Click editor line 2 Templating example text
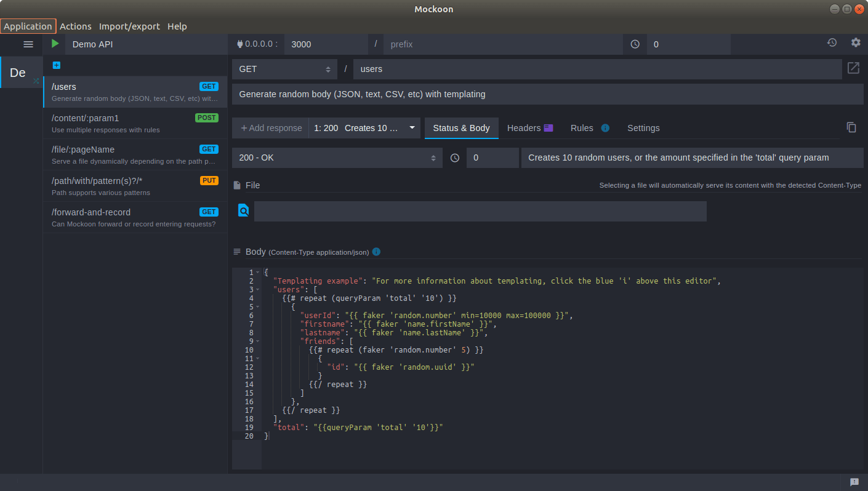 497,281
